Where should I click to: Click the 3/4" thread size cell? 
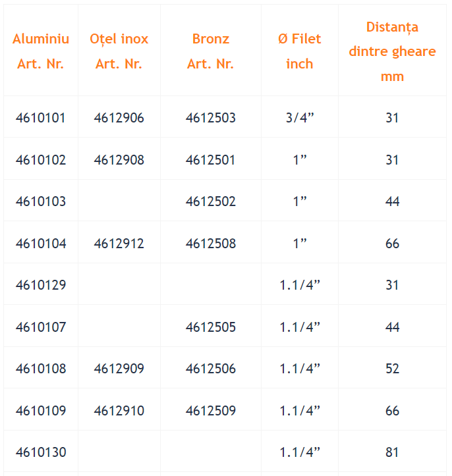click(300, 118)
